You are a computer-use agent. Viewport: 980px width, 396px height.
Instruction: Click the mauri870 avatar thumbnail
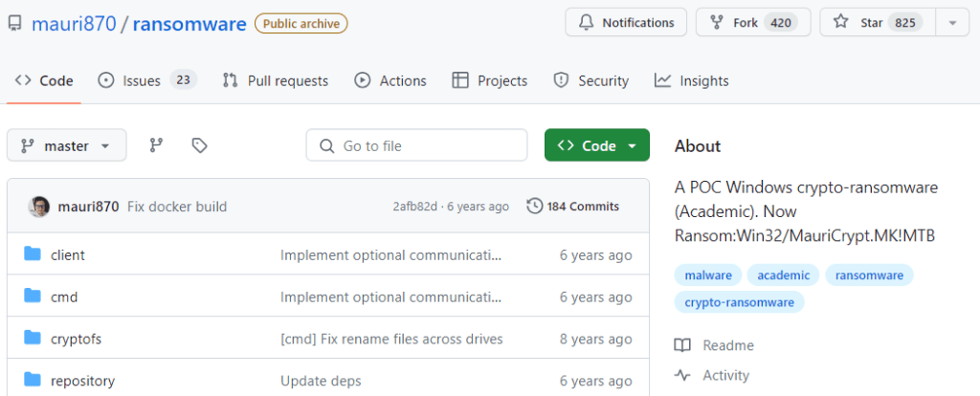click(38, 207)
